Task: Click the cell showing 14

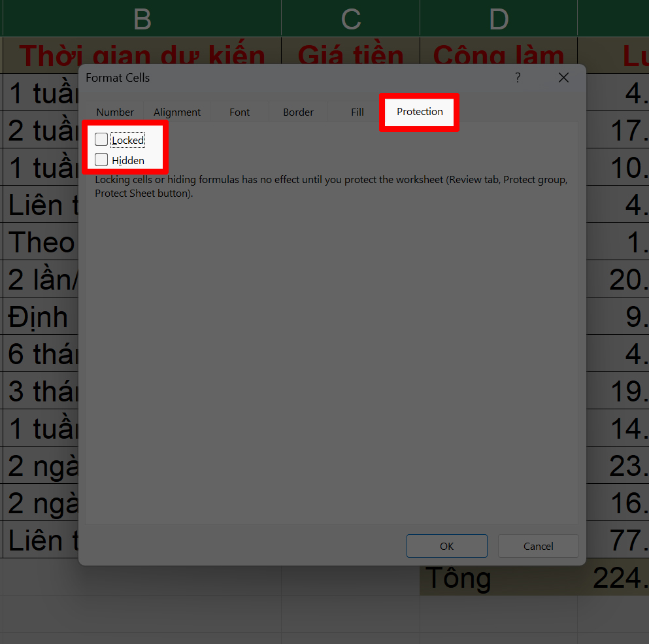Action: pos(618,428)
